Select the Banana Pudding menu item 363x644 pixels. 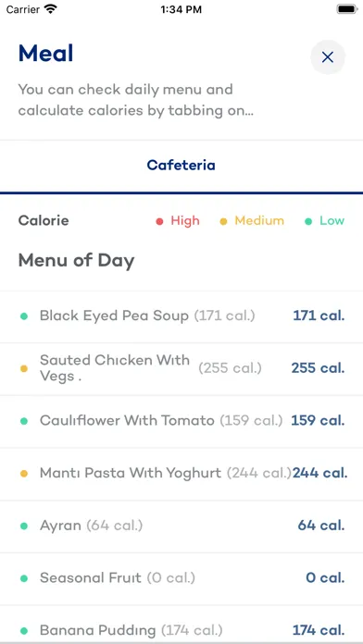point(181,625)
